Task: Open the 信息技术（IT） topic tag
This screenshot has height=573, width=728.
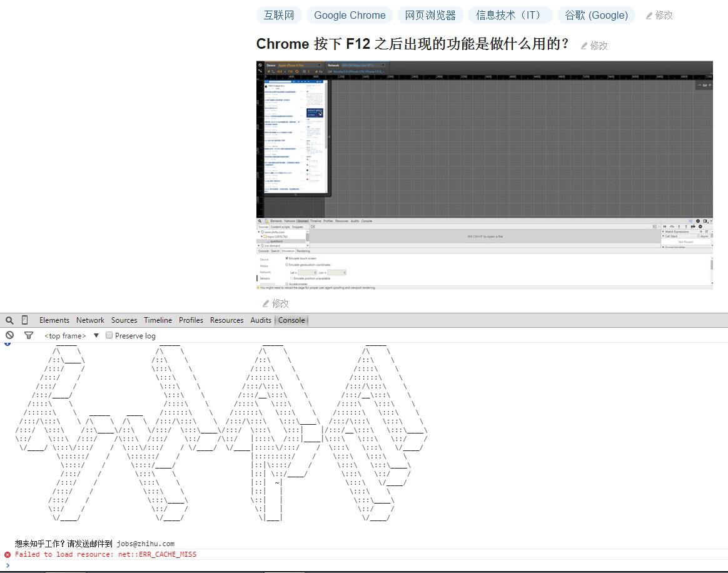Action: point(510,15)
